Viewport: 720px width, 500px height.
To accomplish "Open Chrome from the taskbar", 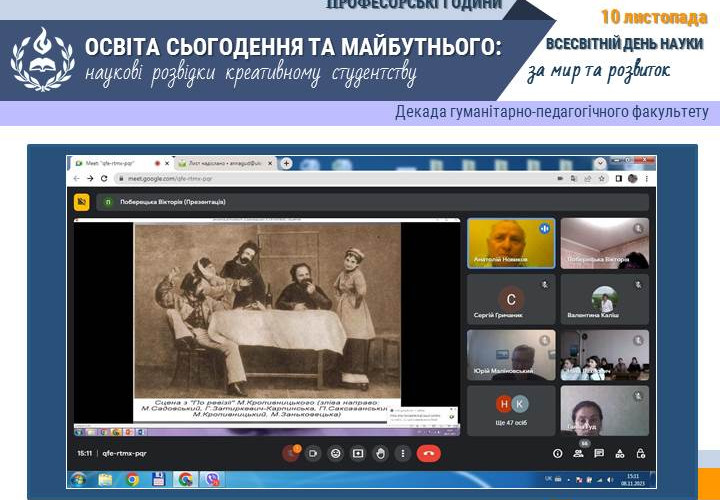I will tap(132, 479).
